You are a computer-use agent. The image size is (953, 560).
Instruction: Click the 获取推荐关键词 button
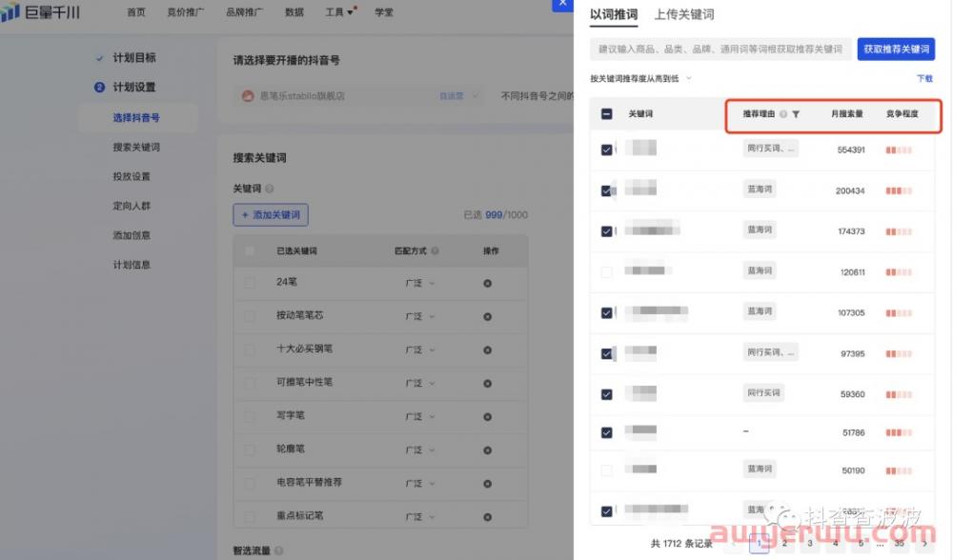[x=896, y=50]
